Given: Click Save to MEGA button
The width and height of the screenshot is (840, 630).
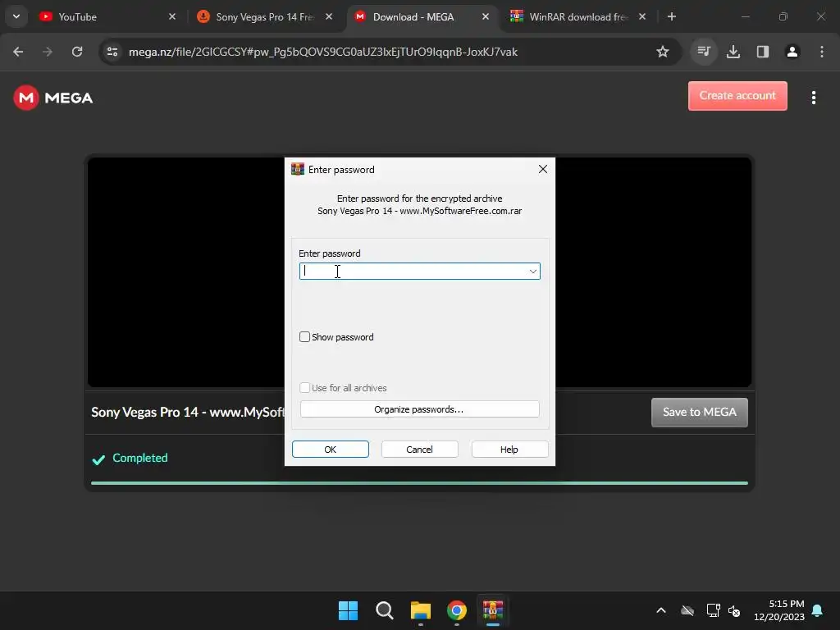Looking at the screenshot, I should (x=700, y=412).
